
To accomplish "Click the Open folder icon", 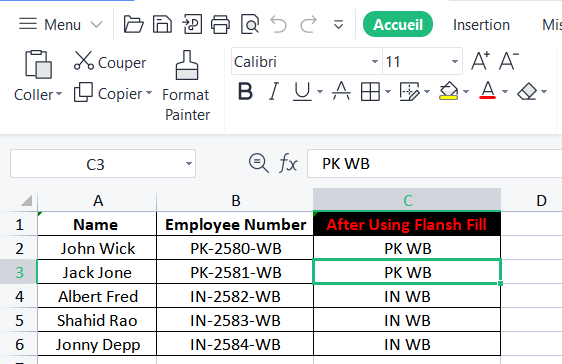I will click(x=133, y=24).
